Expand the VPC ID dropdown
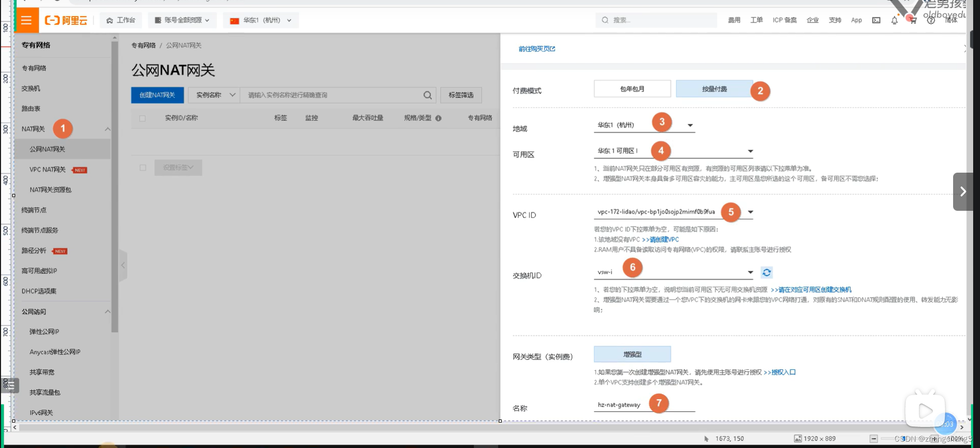980x448 pixels. [x=751, y=212]
